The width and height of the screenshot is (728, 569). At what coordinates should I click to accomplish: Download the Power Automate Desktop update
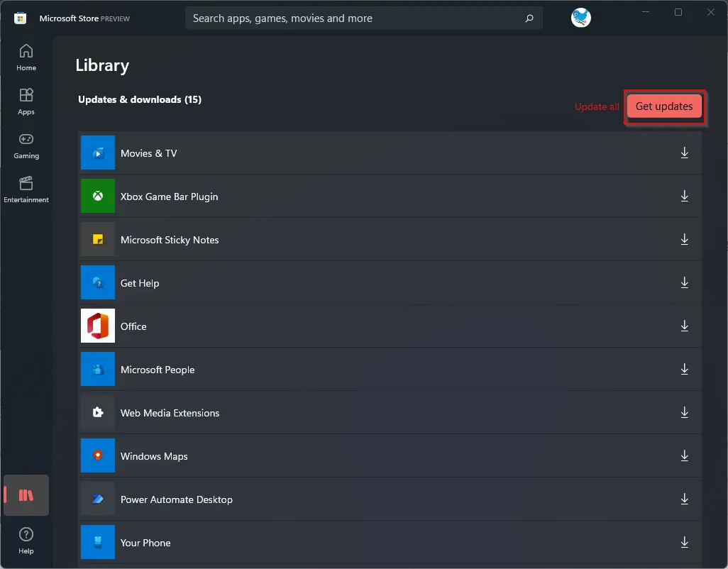(x=684, y=499)
